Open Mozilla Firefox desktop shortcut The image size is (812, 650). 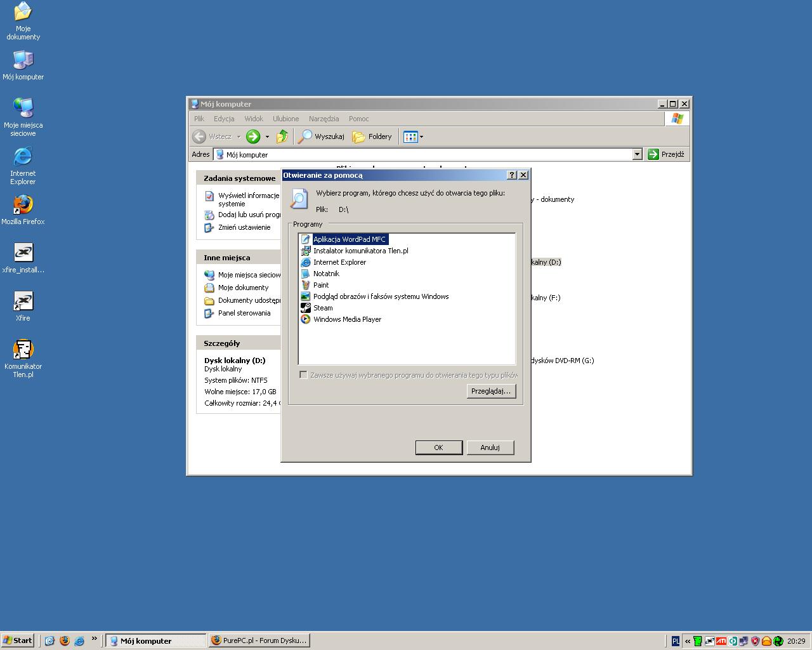(x=23, y=209)
